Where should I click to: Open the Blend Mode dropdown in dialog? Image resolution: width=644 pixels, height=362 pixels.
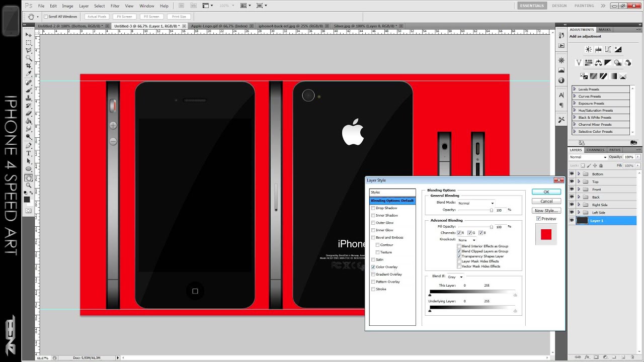pos(476,203)
